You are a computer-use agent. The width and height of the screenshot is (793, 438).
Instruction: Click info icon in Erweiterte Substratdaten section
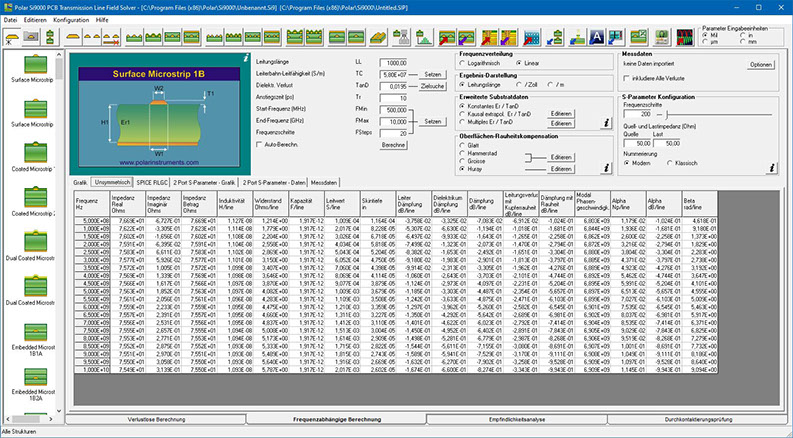click(x=604, y=122)
